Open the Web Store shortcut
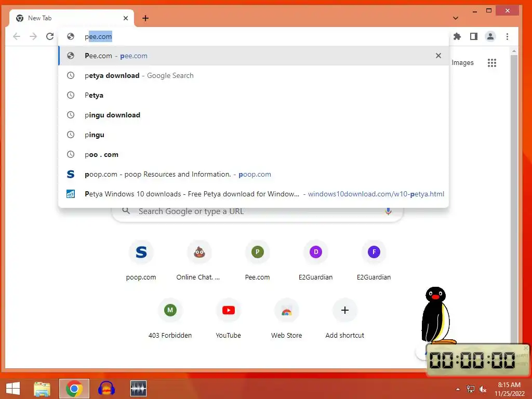Screen dimensions: 532x399 [287, 318]
